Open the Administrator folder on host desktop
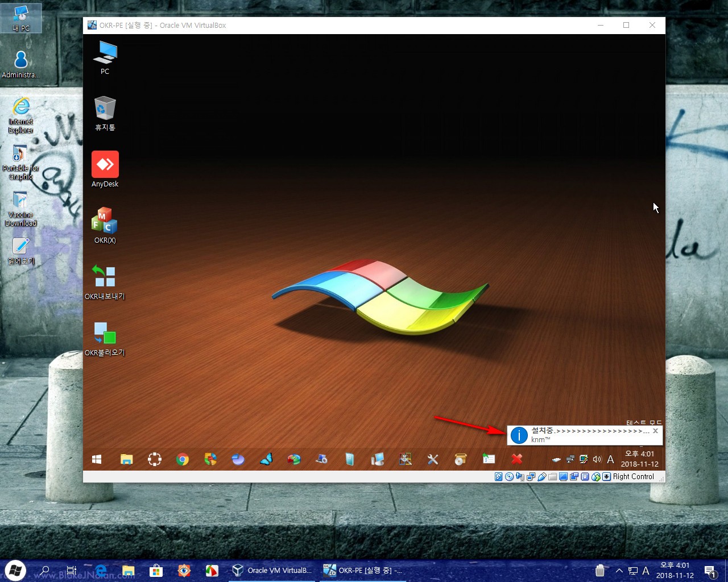This screenshot has height=582, width=728. [21, 64]
